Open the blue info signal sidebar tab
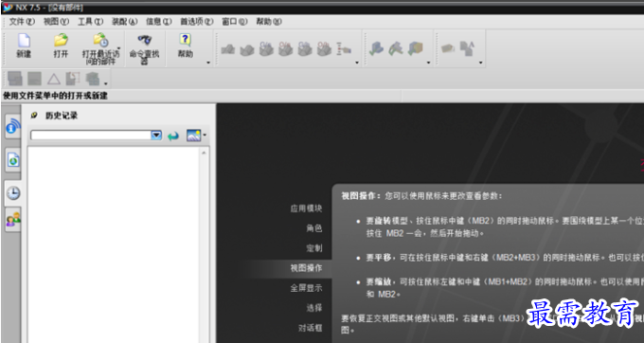Viewport: 644px width, 343px height. (13, 127)
